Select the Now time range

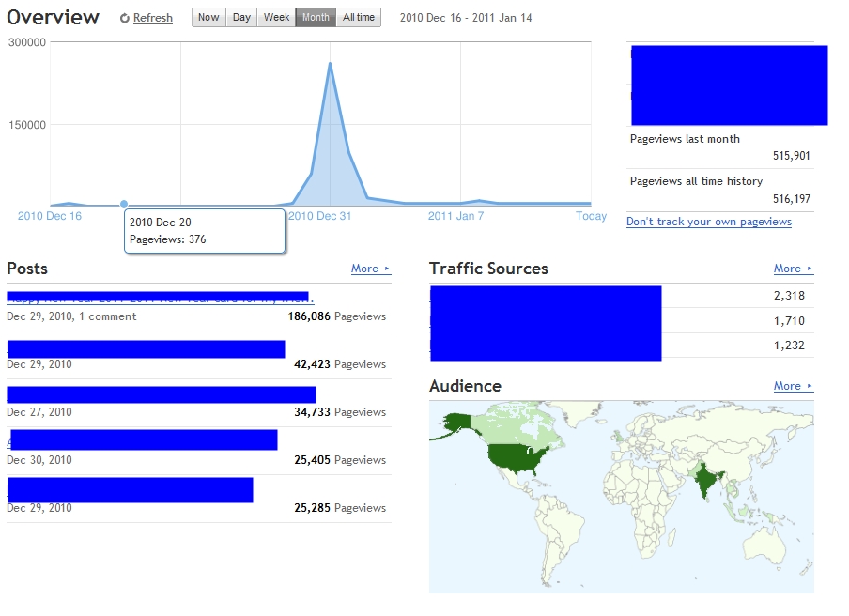pos(208,17)
